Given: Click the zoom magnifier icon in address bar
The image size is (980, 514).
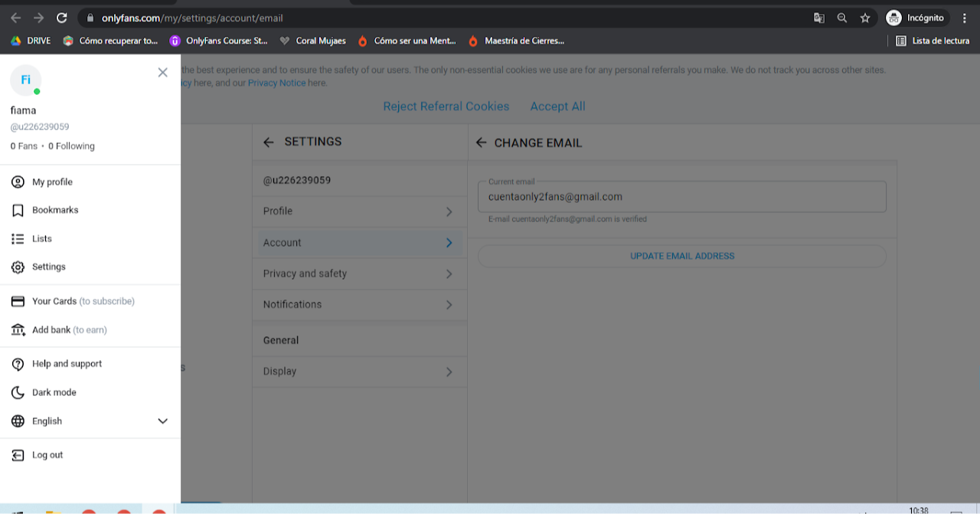Looking at the screenshot, I should [x=842, y=18].
